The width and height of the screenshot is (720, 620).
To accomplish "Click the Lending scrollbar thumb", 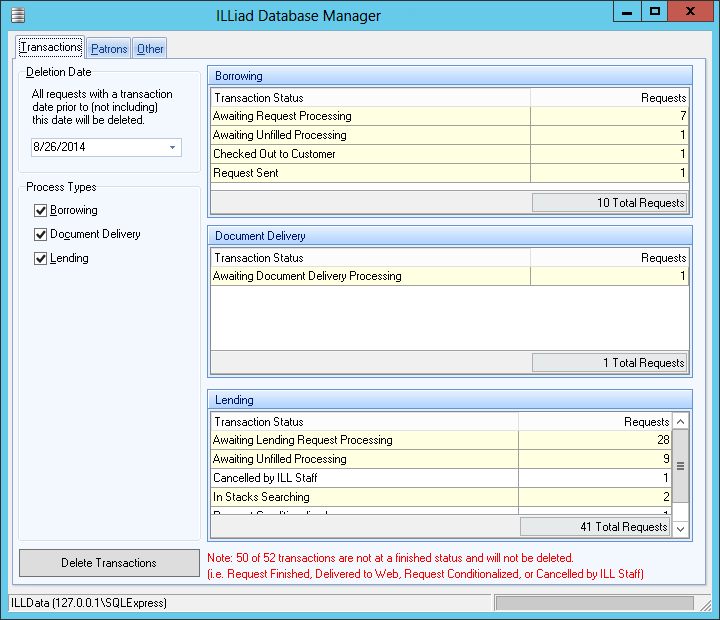I will (x=681, y=465).
